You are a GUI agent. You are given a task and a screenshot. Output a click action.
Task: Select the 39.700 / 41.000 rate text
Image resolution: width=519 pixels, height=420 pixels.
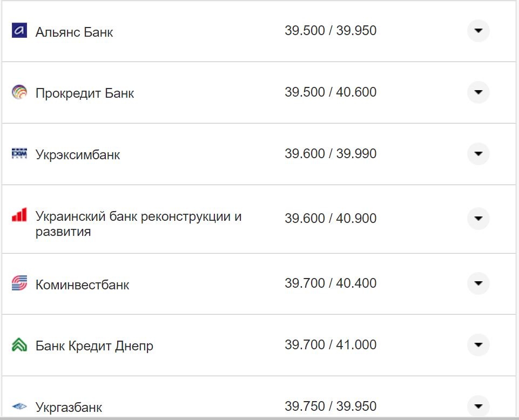coord(331,344)
